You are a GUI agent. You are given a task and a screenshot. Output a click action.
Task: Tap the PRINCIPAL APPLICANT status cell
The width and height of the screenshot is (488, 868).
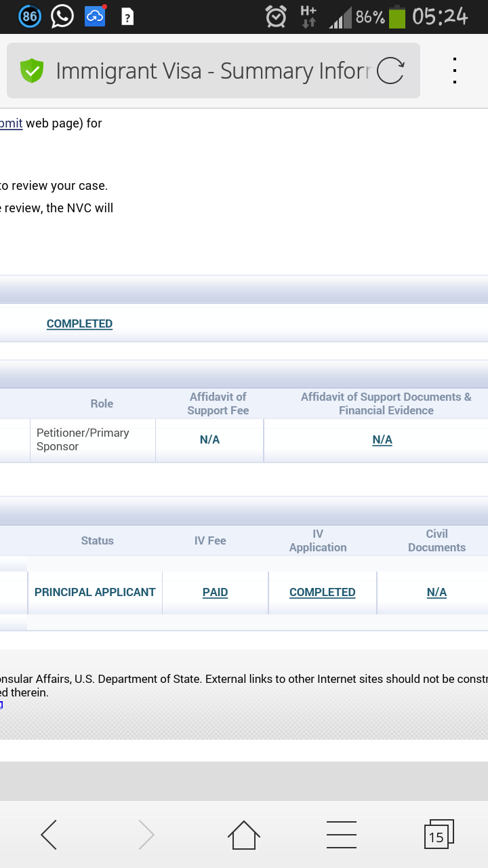coord(95,593)
